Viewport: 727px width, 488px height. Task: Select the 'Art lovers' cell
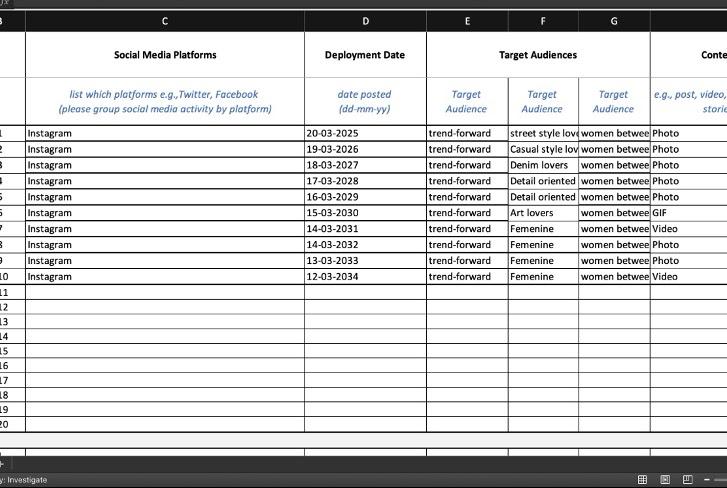pos(543,213)
